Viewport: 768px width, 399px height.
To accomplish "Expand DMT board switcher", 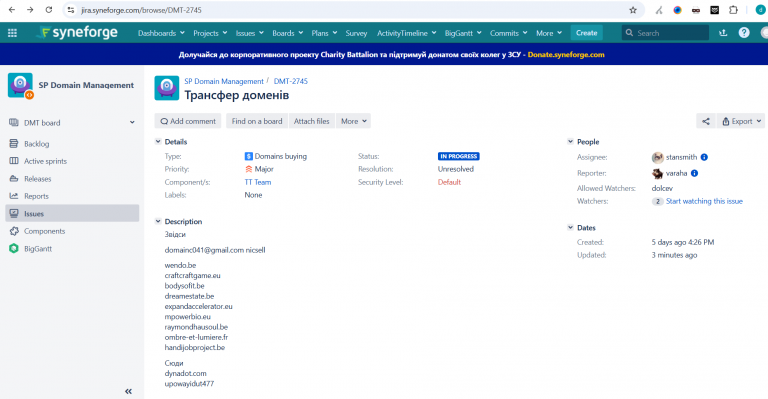I will click(132, 122).
